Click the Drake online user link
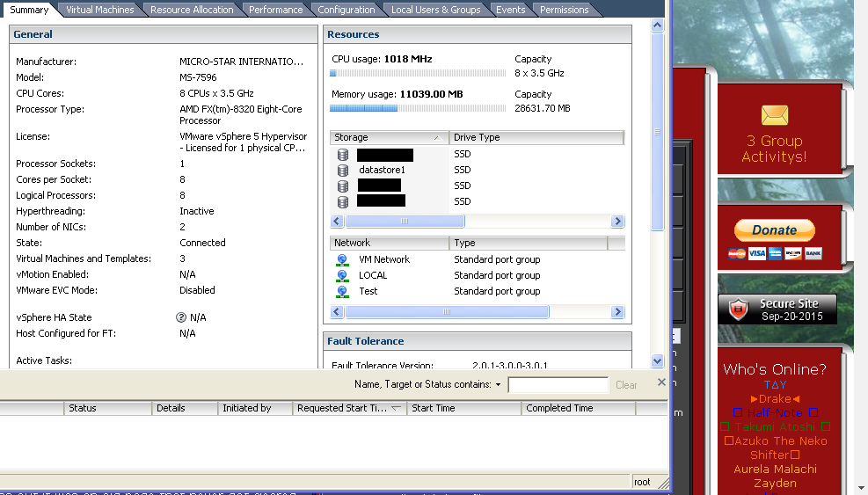868x495 pixels. tap(775, 398)
